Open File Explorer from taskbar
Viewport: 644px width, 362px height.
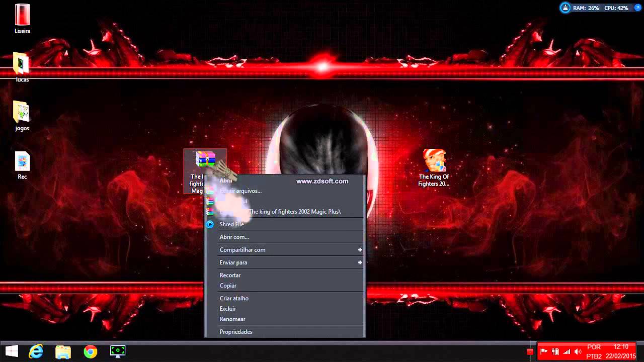(63, 351)
